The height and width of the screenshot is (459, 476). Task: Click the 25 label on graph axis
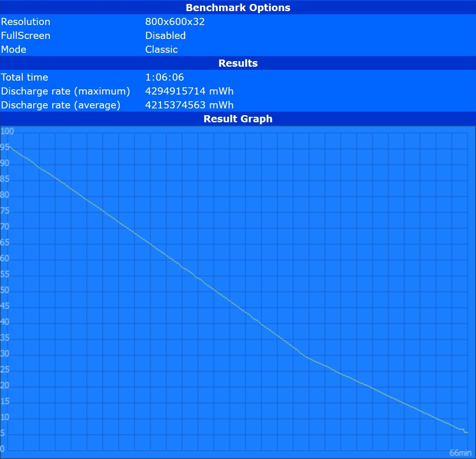point(5,370)
